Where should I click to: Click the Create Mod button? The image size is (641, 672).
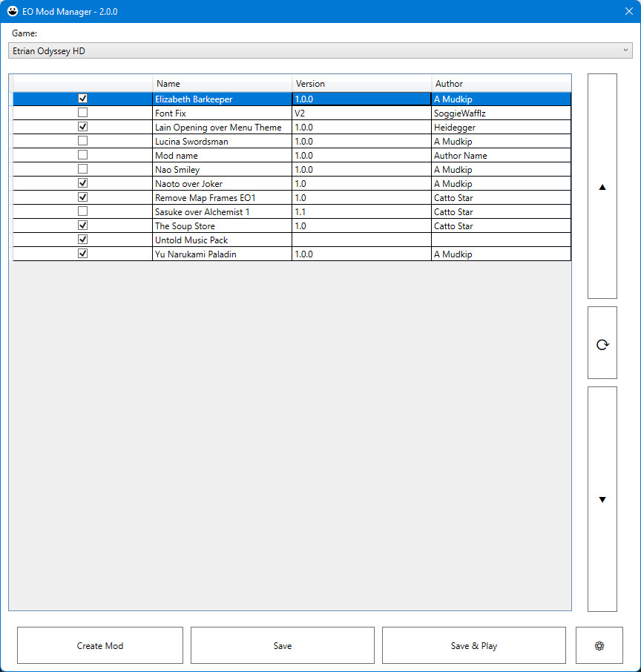coord(99,645)
